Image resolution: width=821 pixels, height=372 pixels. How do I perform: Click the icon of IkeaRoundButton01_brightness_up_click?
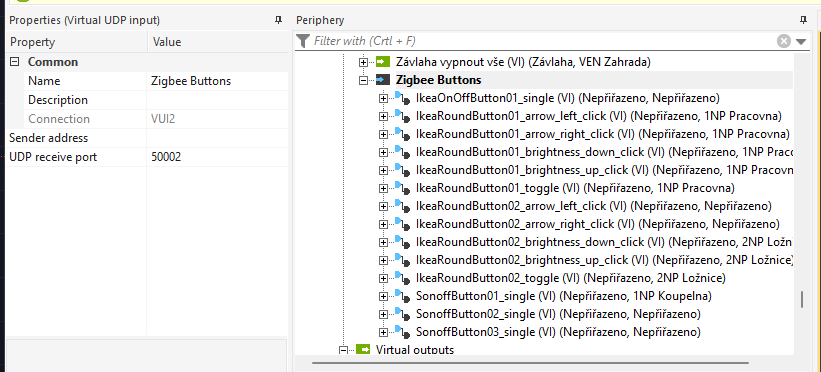[402, 170]
